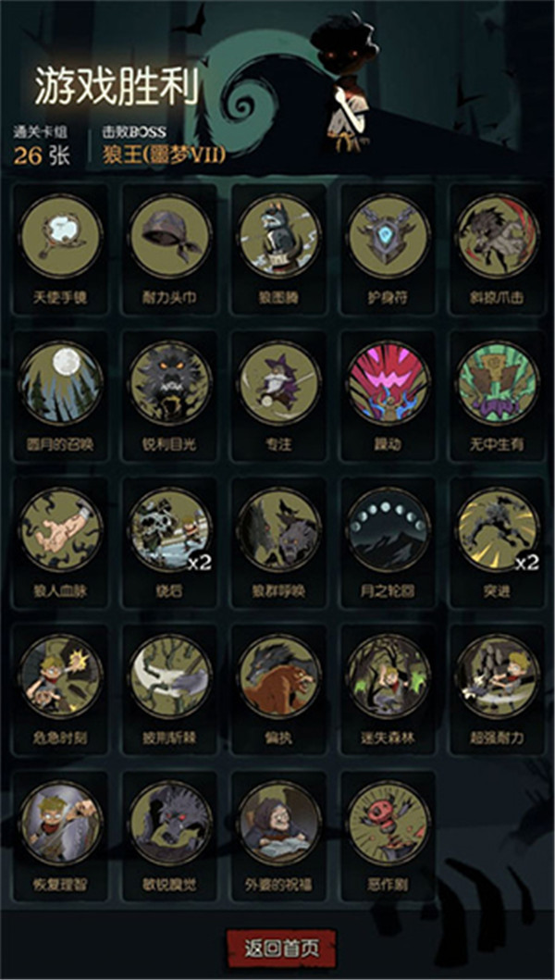Select the 专注 witch card icon
This screenshot has height=980, width=555.
tap(280, 383)
